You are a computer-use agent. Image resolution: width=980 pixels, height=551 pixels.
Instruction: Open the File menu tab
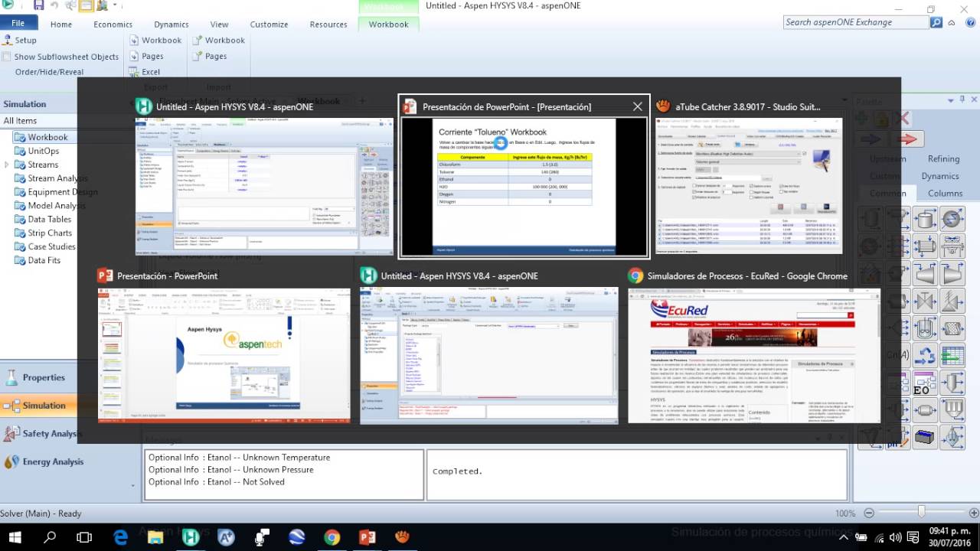(18, 24)
